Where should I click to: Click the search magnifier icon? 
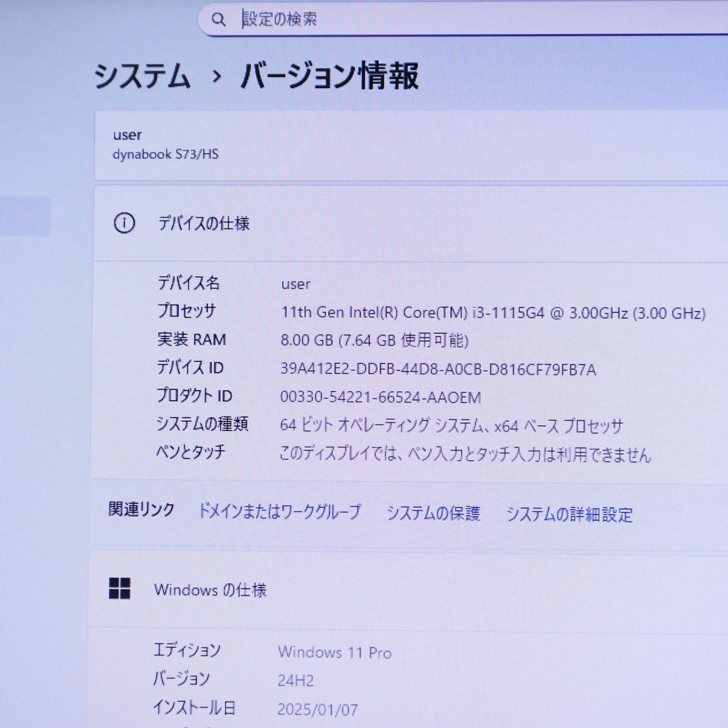coord(220,20)
